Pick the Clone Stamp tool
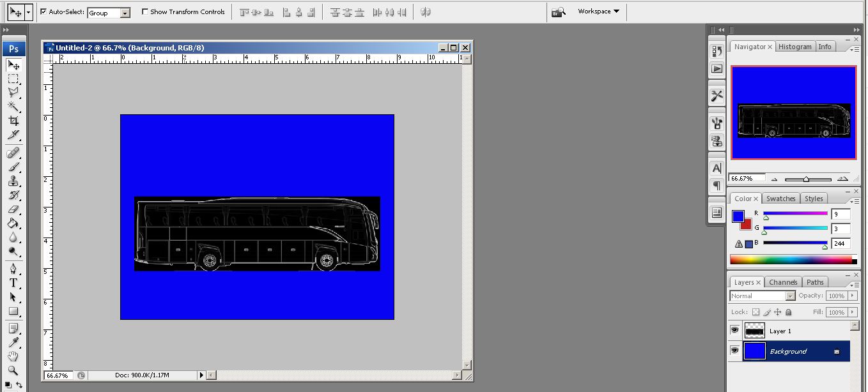Image resolution: width=868 pixels, height=392 pixels. click(14, 181)
